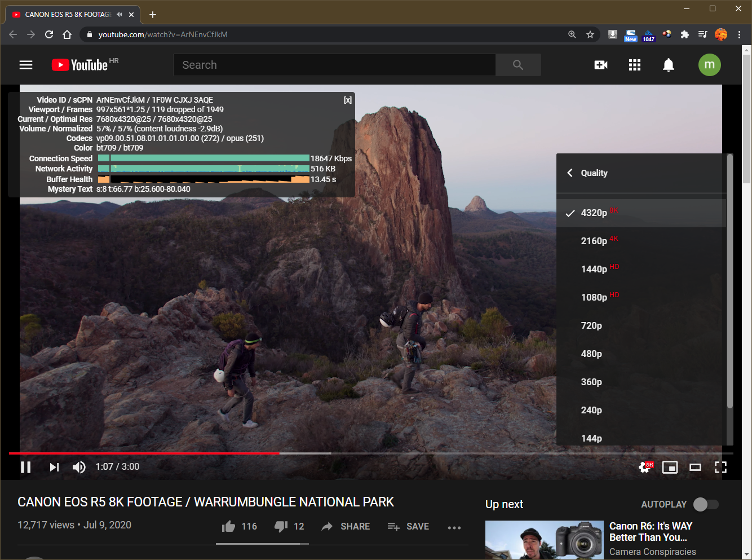Screen dimensions: 752x560
Task: Switch to theater mode
Action: coord(695,467)
